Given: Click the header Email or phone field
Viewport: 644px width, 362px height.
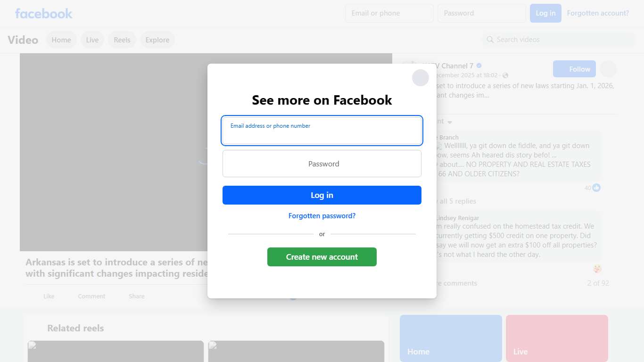Looking at the screenshot, I should 389,13.
